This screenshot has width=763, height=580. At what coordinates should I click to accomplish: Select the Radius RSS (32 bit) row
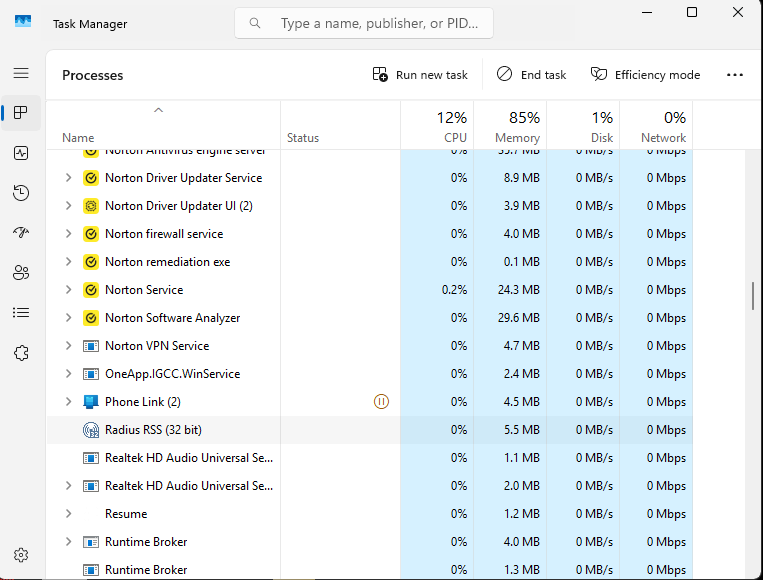pos(370,430)
